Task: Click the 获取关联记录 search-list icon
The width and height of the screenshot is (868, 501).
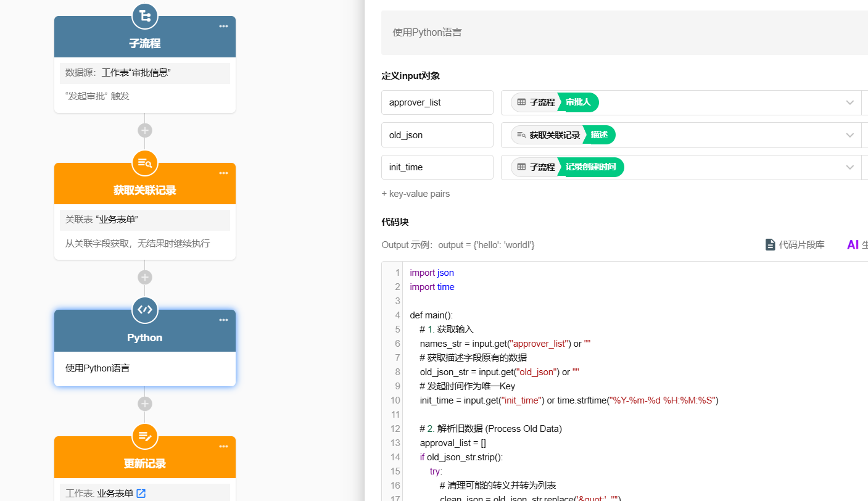Action: click(145, 163)
